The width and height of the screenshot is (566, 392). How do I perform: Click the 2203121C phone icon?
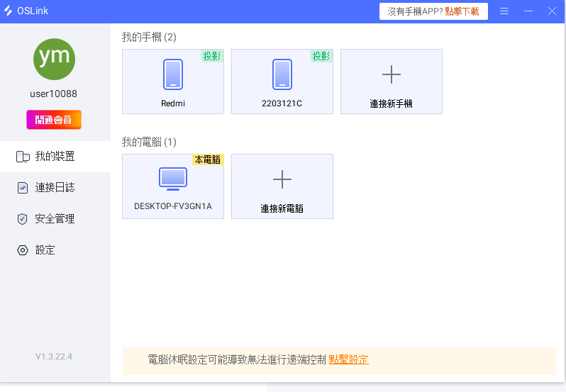[x=282, y=74]
